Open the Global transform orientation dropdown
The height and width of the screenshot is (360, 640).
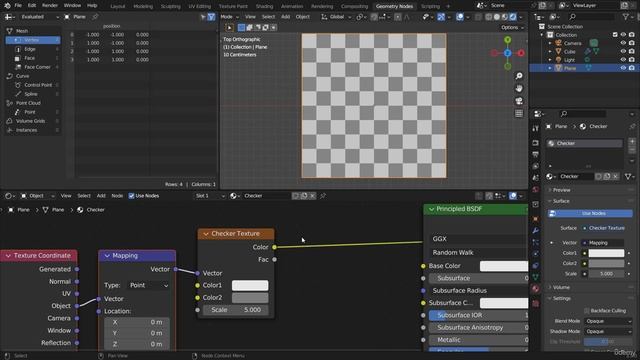tap(336, 17)
